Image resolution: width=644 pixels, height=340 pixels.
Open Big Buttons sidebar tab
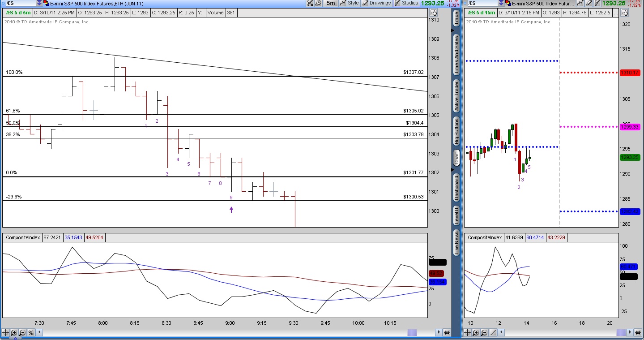click(456, 131)
